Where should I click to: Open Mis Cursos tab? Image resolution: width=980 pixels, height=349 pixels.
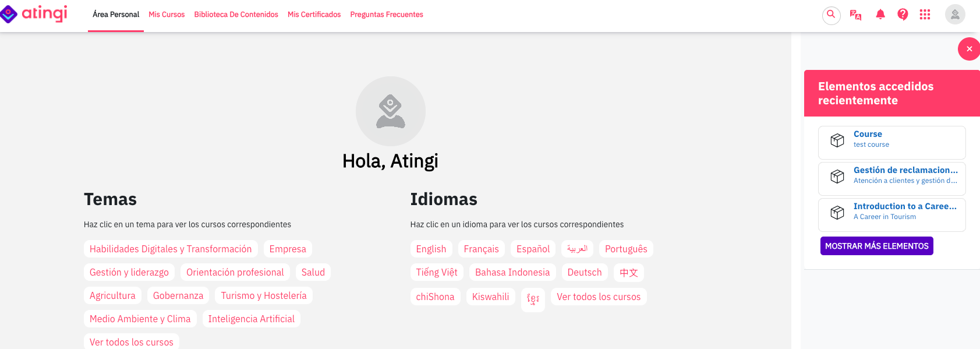point(167,15)
